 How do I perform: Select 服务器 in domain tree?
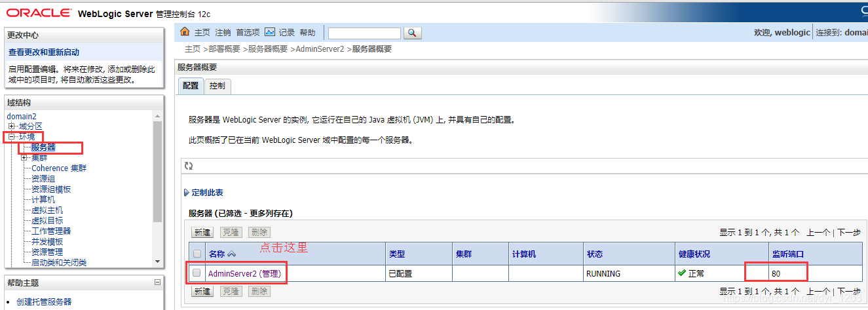click(x=43, y=147)
